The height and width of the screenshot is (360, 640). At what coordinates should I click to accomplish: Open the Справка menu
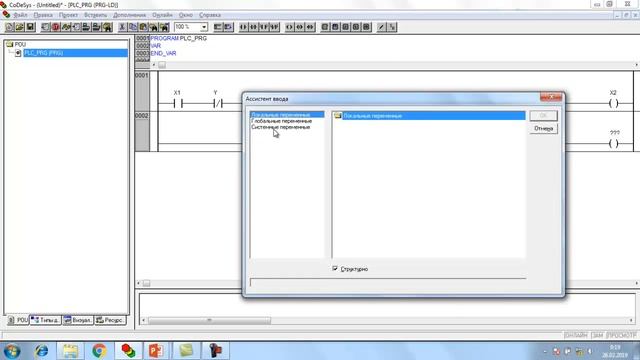click(210, 15)
